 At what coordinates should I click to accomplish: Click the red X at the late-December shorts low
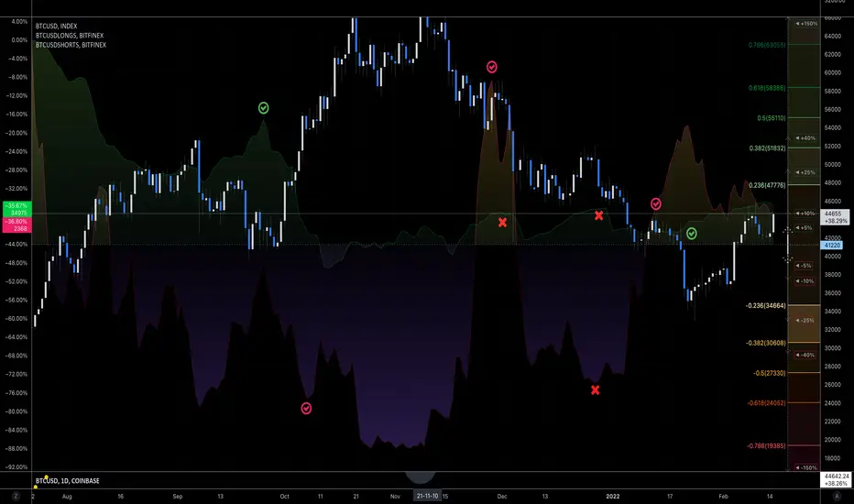tap(596, 390)
